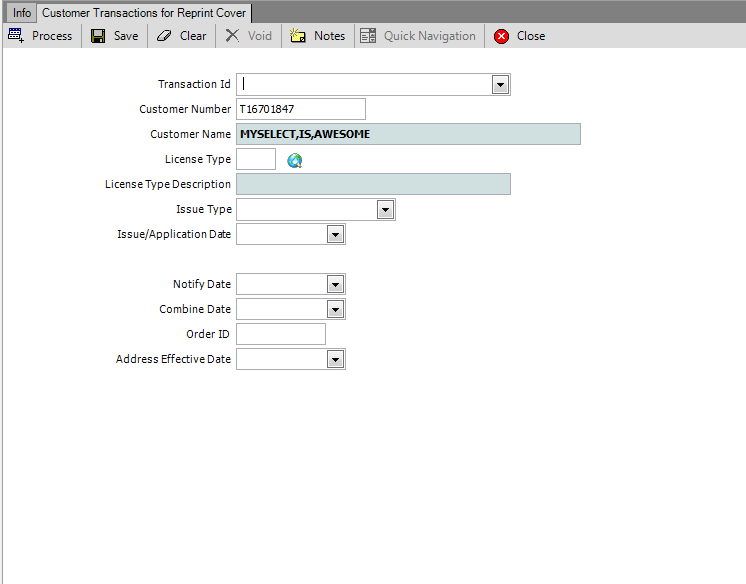Click the Void X icon

pyautogui.click(x=232, y=36)
